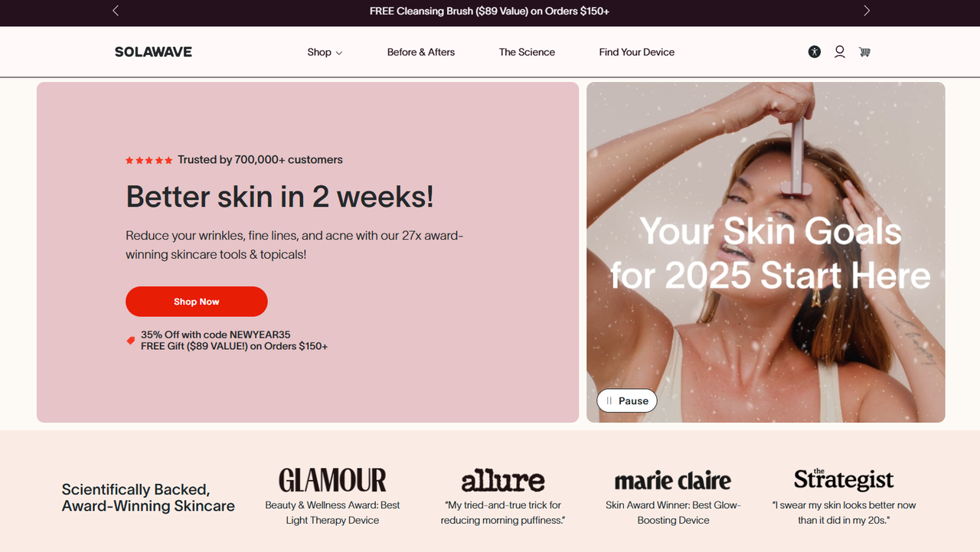The image size is (980, 552).
Task: Open The Science menu item
Action: 527,52
